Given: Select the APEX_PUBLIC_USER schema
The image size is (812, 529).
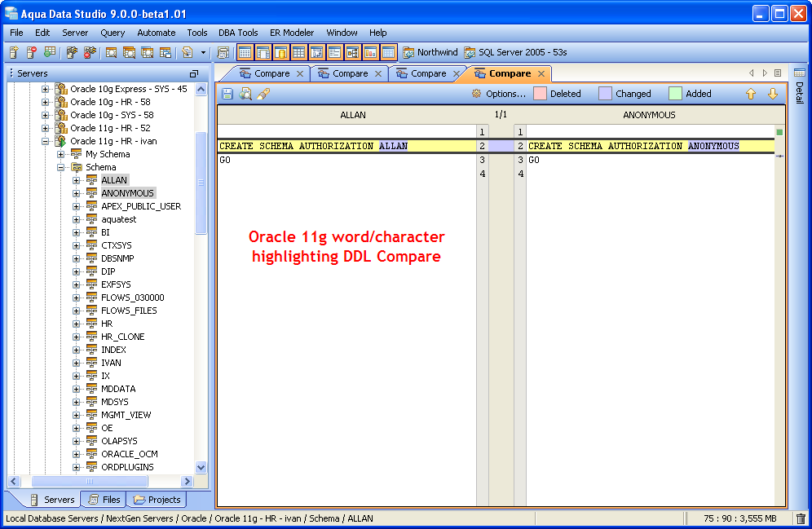Looking at the screenshot, I should 141,206.
